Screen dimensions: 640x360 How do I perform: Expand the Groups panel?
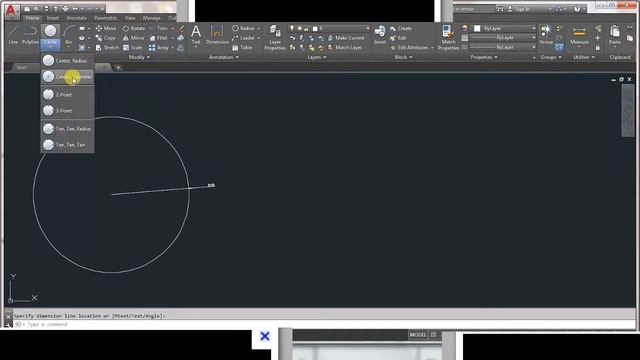[x=551, y=57]
